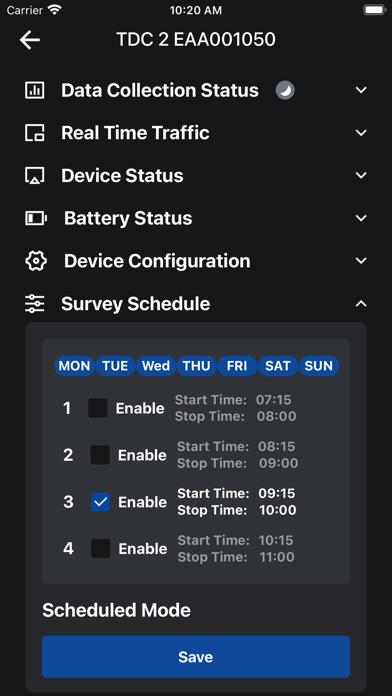Image resolution: width=392 pixels, height=696 pixels.
Task: Click the moon sleep indicator icon
Action: pyautogui.click(x=285, y=91)
